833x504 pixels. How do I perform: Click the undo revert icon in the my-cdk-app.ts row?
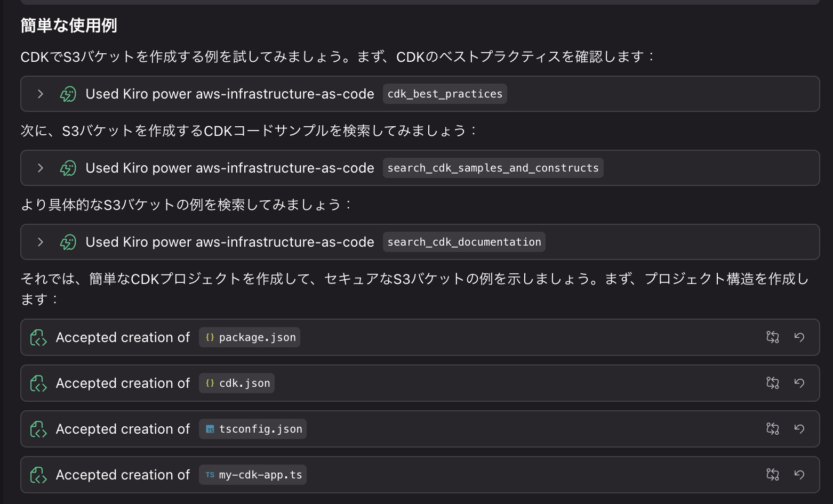[799, 475]
